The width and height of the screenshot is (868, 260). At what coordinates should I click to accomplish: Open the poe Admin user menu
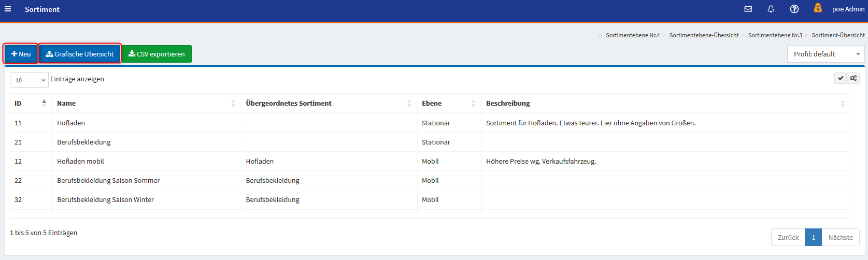pyautogui.click(x=848, y=9)
